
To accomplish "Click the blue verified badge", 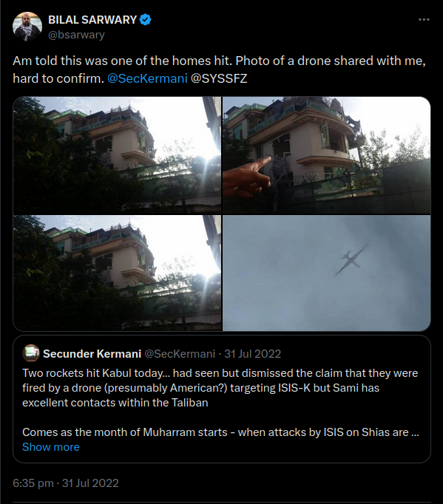I will [146, 20].
